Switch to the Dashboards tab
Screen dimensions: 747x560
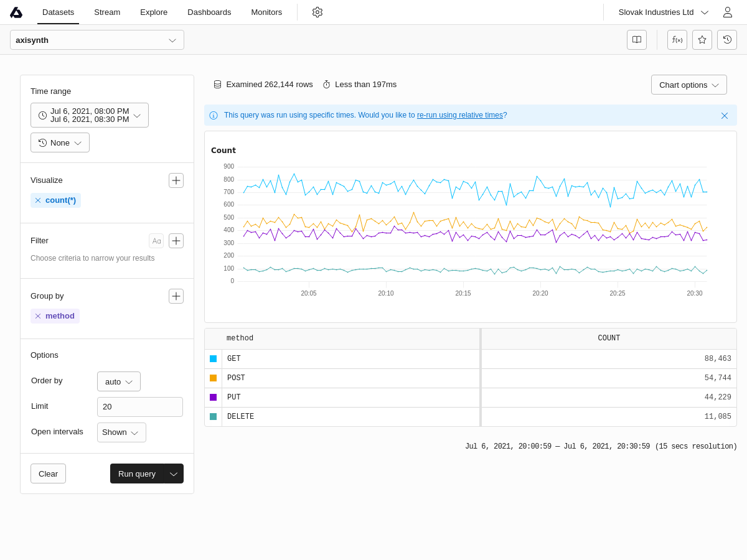[209, 12]
